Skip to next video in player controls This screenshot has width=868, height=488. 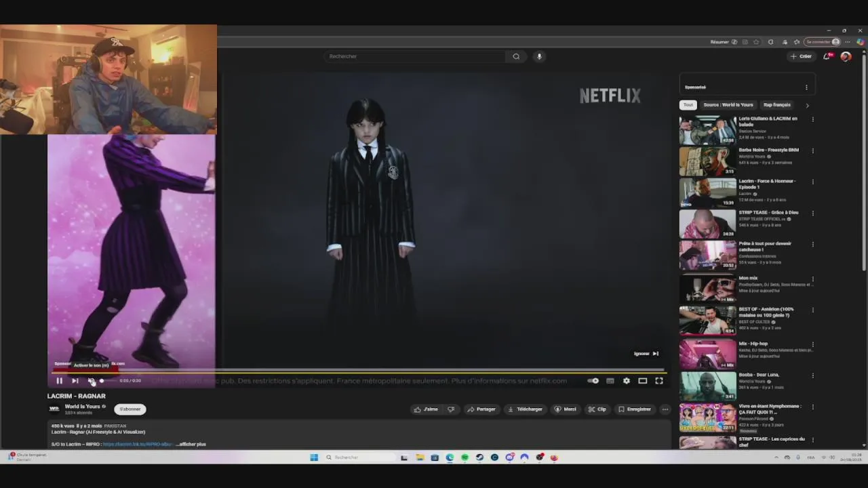tap(75, 381)
